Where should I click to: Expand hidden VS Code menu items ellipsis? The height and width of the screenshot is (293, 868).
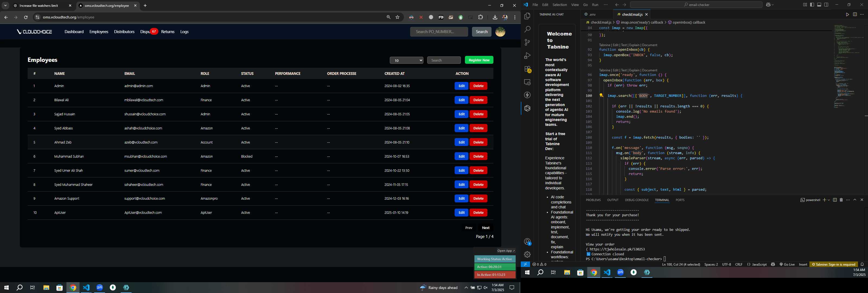pos(605,5)
